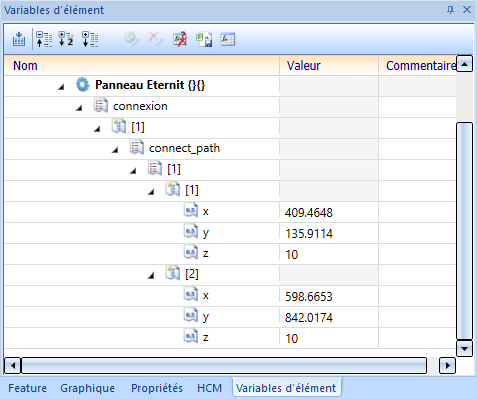Viewport: 477px width, 399px height.
Task: Click the greyed accept changes checkmark icon
Action: [x=131, y=39]
